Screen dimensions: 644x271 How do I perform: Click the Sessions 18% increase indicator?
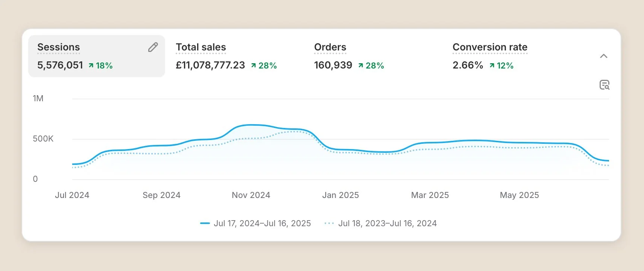click(x=100, y=65)
